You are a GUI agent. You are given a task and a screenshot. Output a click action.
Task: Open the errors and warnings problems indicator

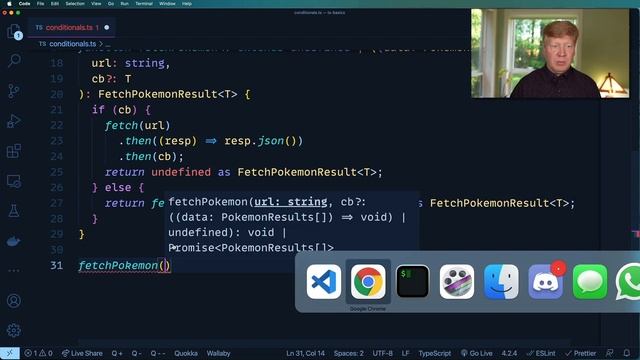[x=38, y=353]
